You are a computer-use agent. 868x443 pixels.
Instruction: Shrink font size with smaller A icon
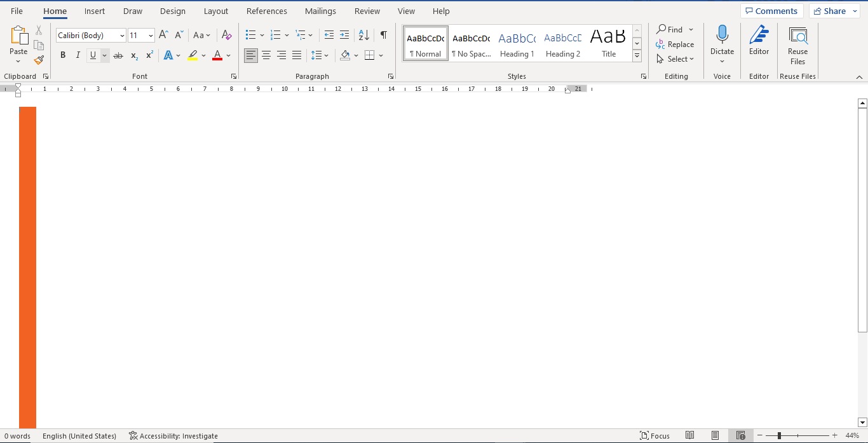click(179, 35)
